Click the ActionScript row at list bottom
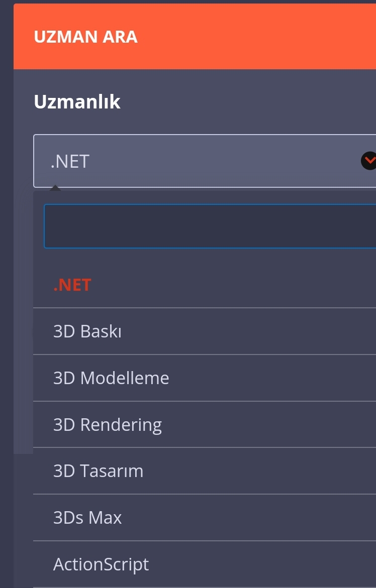Viewport: 376px width, 588px height. 205,564
